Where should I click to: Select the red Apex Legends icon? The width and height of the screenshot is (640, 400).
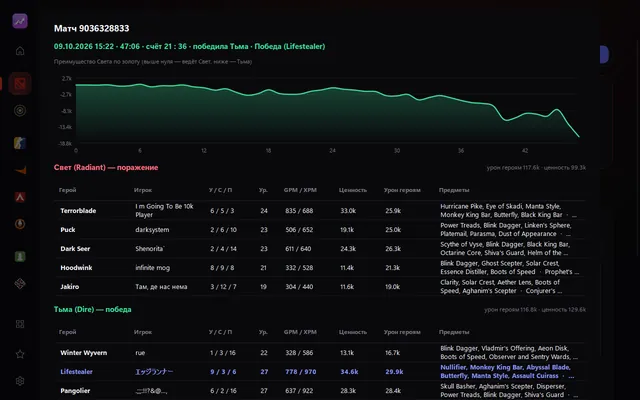pyautogui.click(x=20, y=197)
